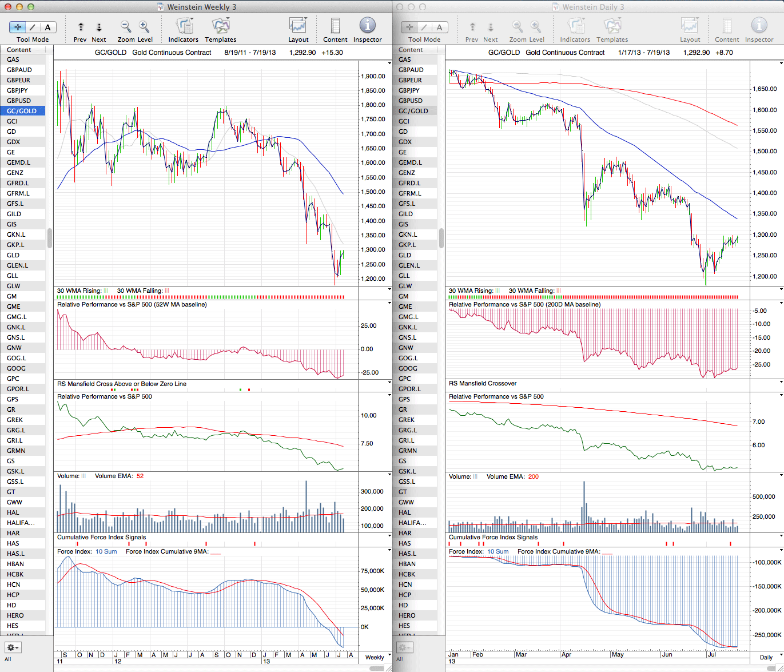The image size is (784, 672).
Task: Switch to the line drawing tool mode in Weekly window
Action: point(33,27)
